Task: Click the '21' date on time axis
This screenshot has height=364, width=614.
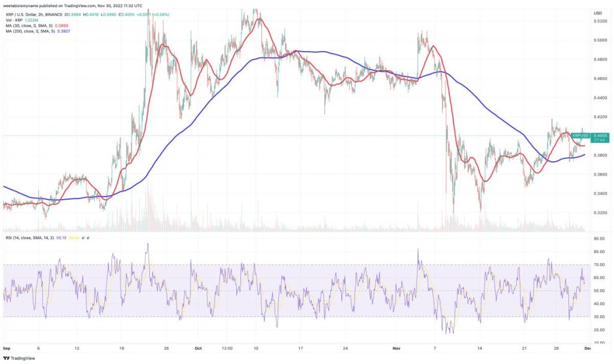Action: (524, 348)
